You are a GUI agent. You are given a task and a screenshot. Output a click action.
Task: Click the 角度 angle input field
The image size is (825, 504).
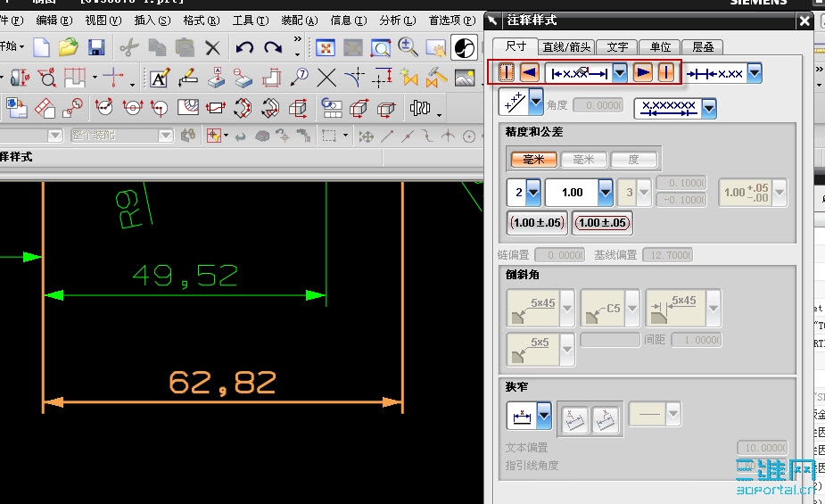598,105
